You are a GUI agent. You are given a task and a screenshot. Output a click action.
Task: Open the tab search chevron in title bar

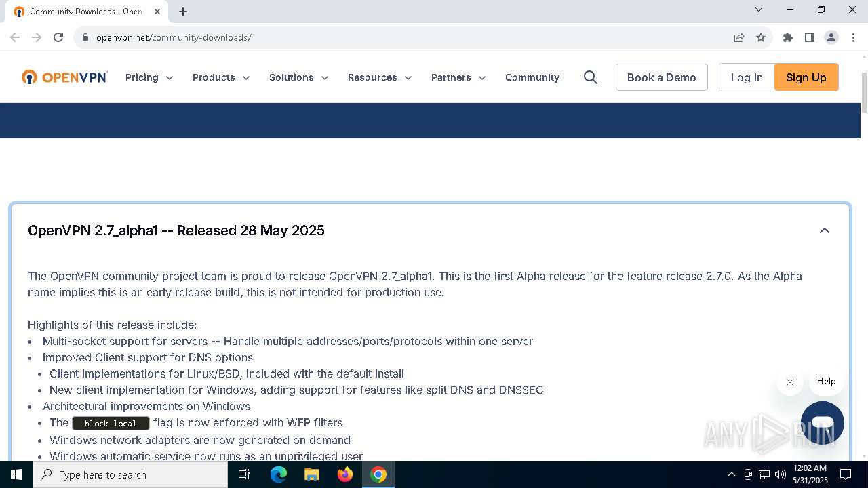pos(759,9)
